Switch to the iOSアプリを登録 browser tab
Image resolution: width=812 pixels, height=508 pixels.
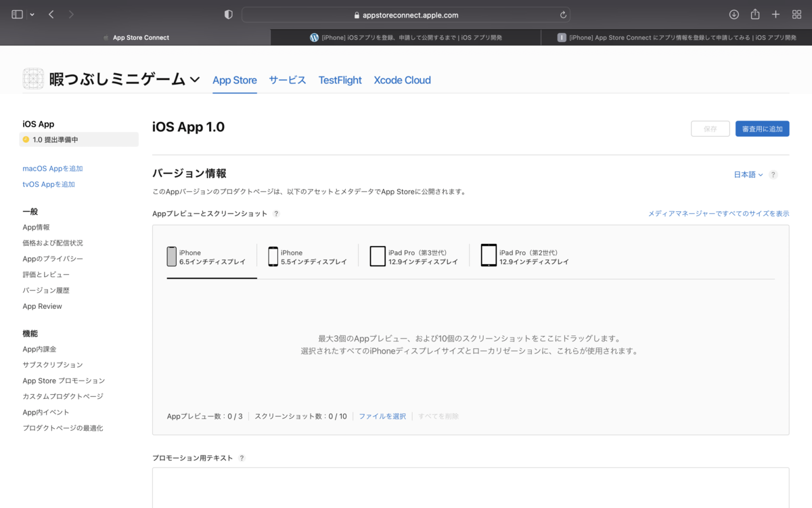[406, 37]
